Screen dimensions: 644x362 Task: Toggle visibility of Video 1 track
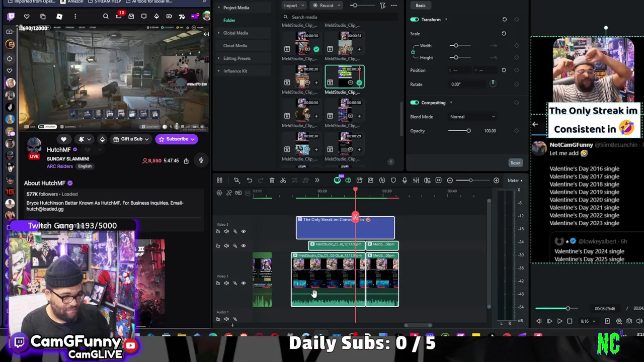[x=244, y=283]
